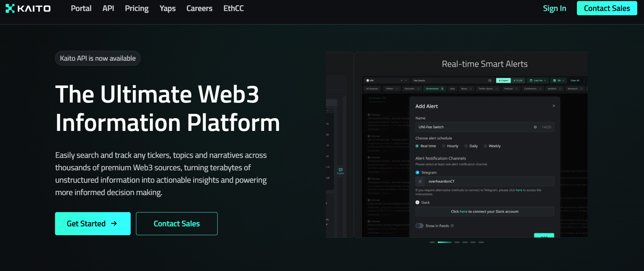Viewport: 644px width, 271px height.
Task: Open the Yaps menu item
Action: (168, 8)
